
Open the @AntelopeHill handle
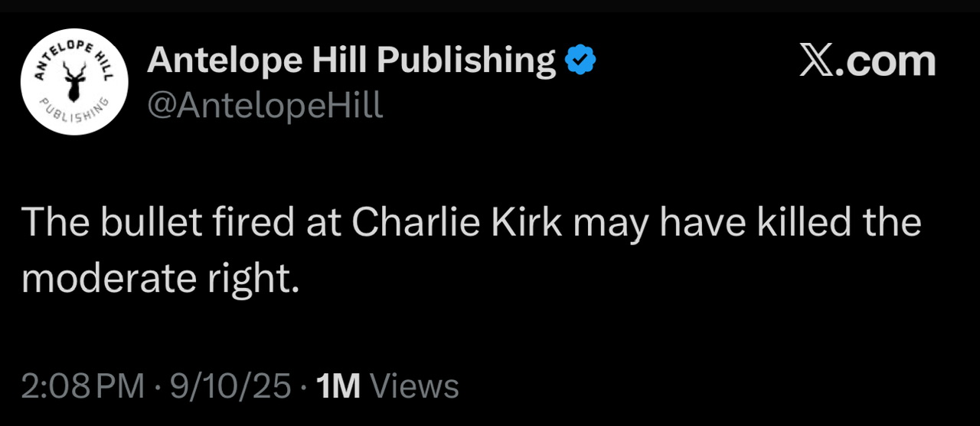pyautogui.click(x=264, y=106)
